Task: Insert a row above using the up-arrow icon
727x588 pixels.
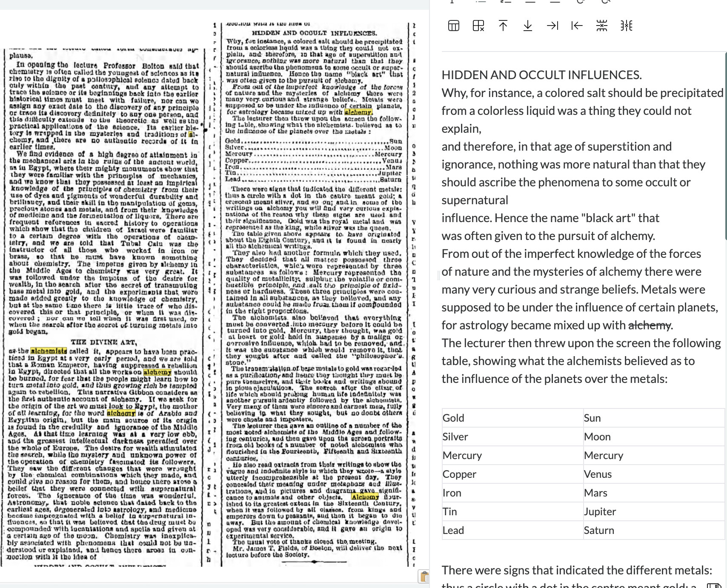Action: (x=503, y=26)
